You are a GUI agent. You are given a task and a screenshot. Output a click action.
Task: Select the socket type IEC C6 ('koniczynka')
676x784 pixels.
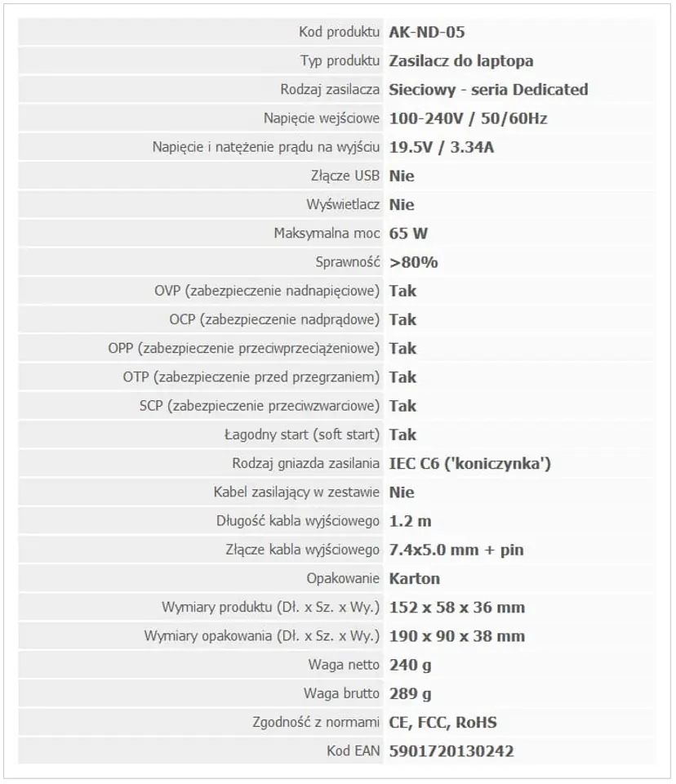(x=470, y=464)
